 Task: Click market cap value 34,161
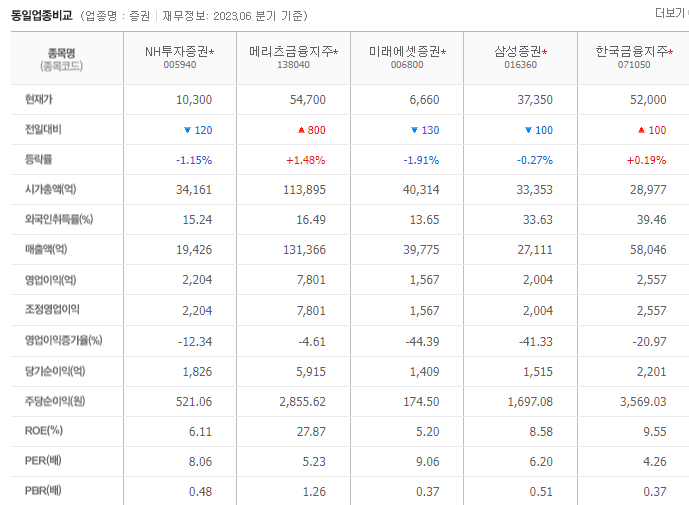coord(194,190)
